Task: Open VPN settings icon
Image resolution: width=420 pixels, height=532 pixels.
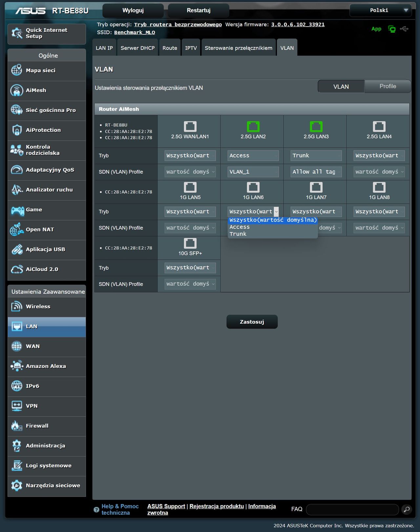Action: [x=17, y=406]
